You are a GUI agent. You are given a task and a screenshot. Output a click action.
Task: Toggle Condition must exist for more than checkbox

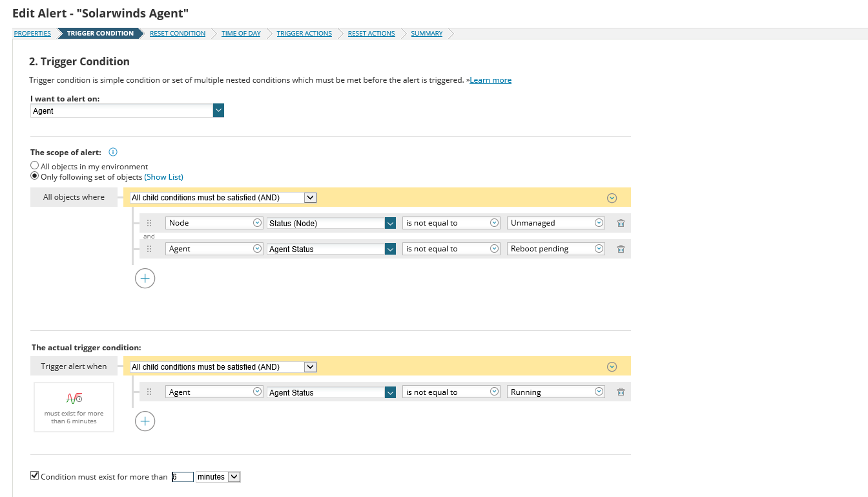(35, 476)
